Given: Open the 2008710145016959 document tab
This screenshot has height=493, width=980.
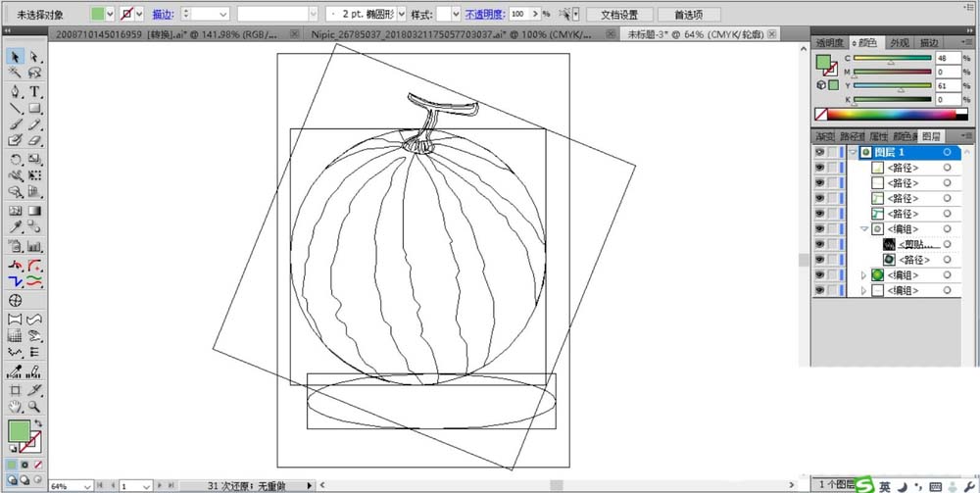Looking at the screenshot, I should [x=167, y=34].
